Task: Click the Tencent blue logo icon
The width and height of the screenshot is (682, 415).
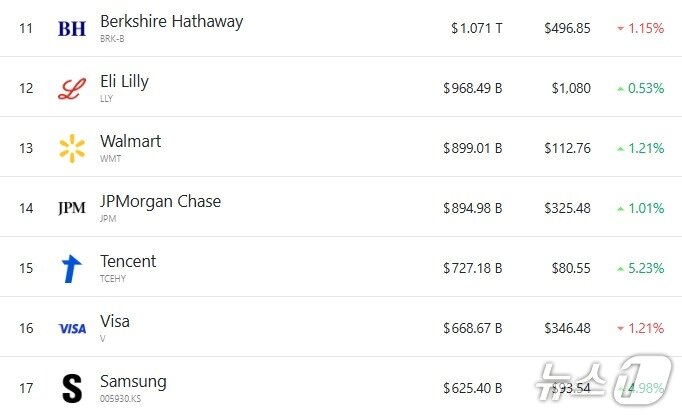Action: 72,268
